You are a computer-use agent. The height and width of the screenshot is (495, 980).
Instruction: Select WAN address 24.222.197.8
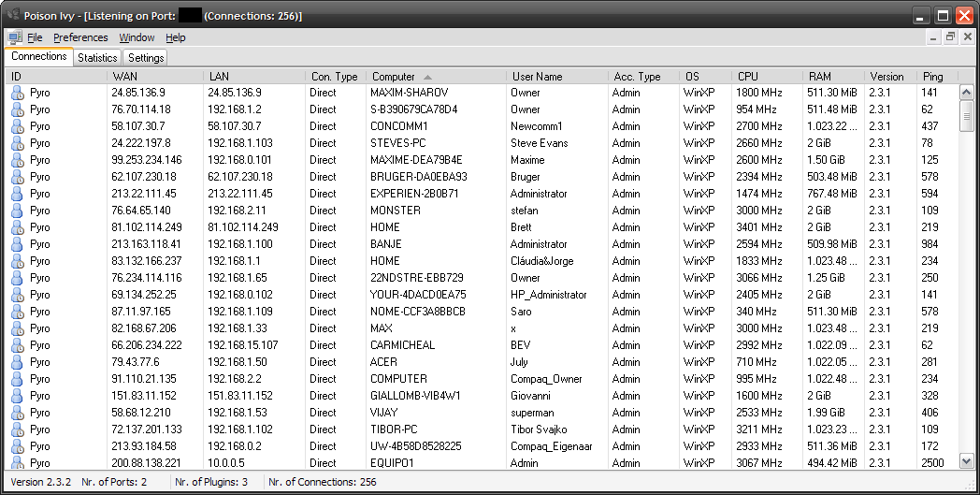click(141, 143)
